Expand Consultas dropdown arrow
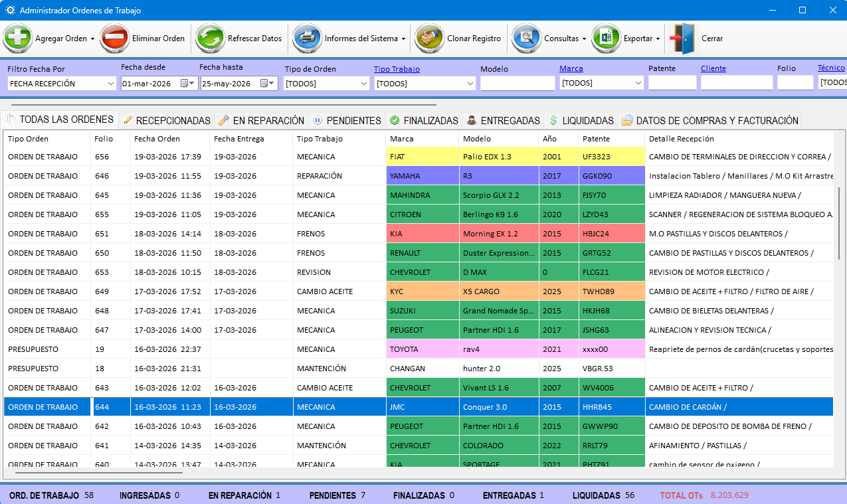The height and width of the screenshot is (504, 847). pyautogui.click(x=584, y=39)
